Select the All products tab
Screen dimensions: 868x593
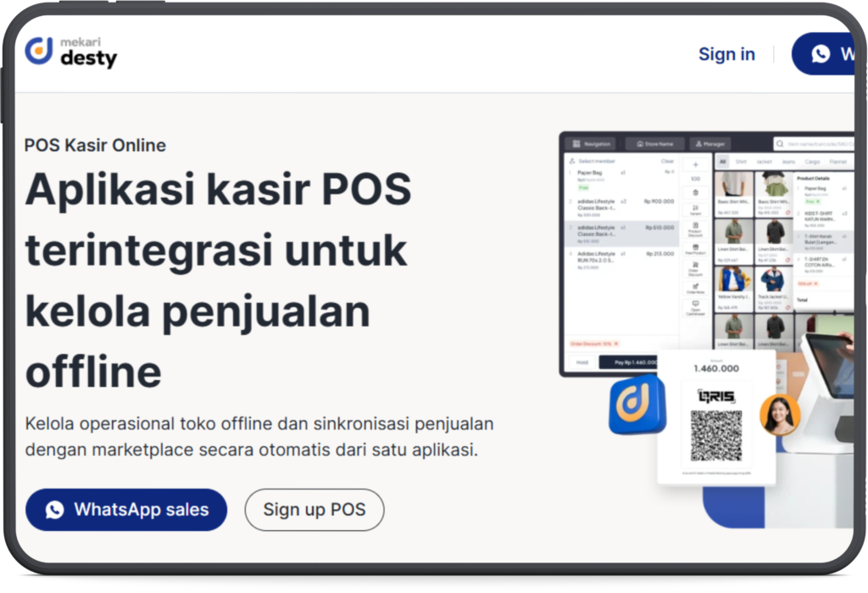click(722, 161)
